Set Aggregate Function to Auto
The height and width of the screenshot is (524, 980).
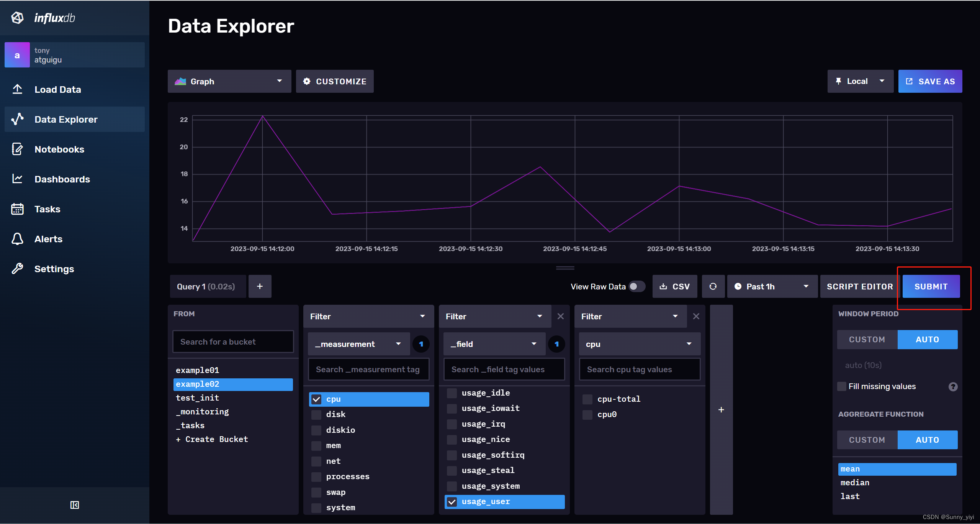[x=928, y=440]
